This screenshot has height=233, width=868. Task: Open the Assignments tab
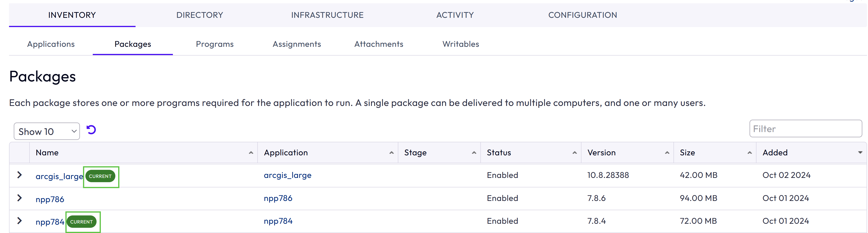click(x=297, y=44)
